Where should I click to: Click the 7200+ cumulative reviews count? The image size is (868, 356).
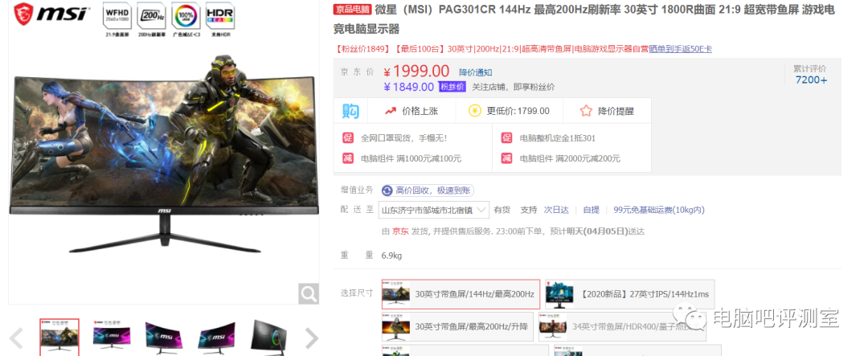[811, 80]
